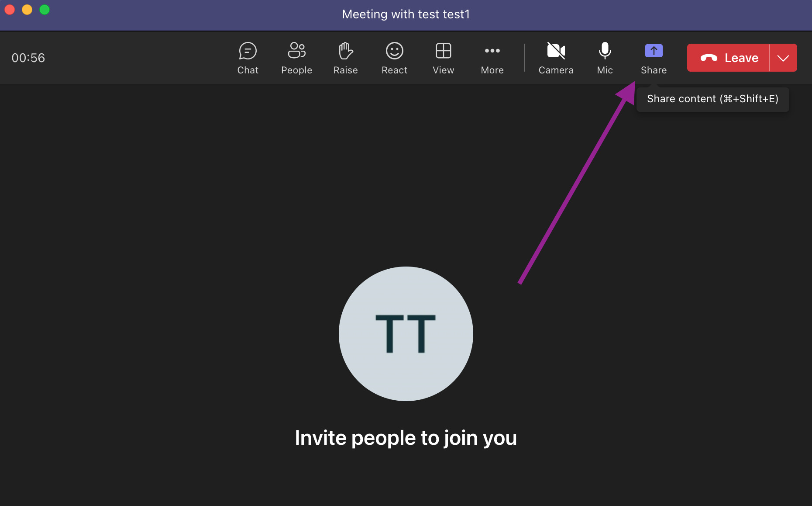Raise your hand in the meeting
The width and height of the screenshot is (812, 506).
(x=345, y=58)
